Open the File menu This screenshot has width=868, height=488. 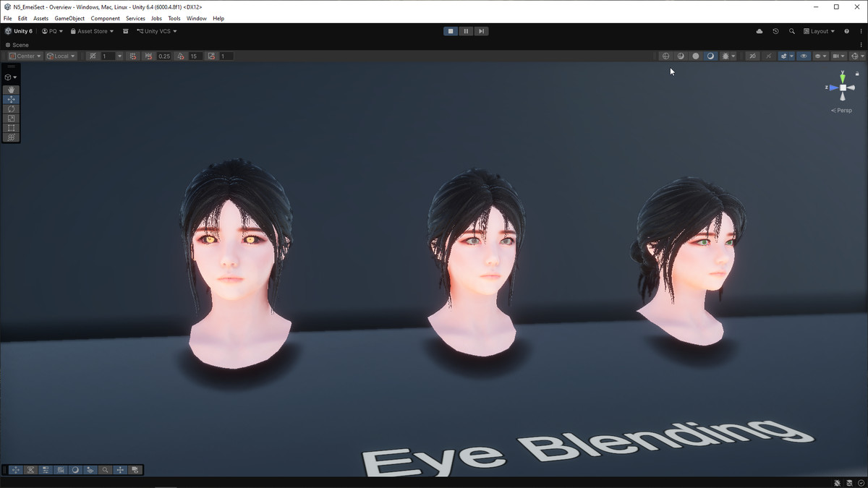(x=7, y=18)
